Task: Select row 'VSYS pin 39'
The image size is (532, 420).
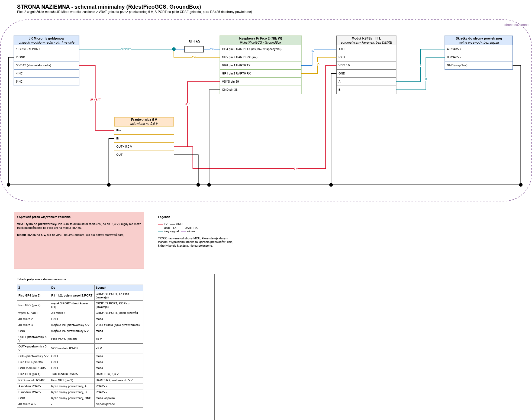Action: coord(260,82)
